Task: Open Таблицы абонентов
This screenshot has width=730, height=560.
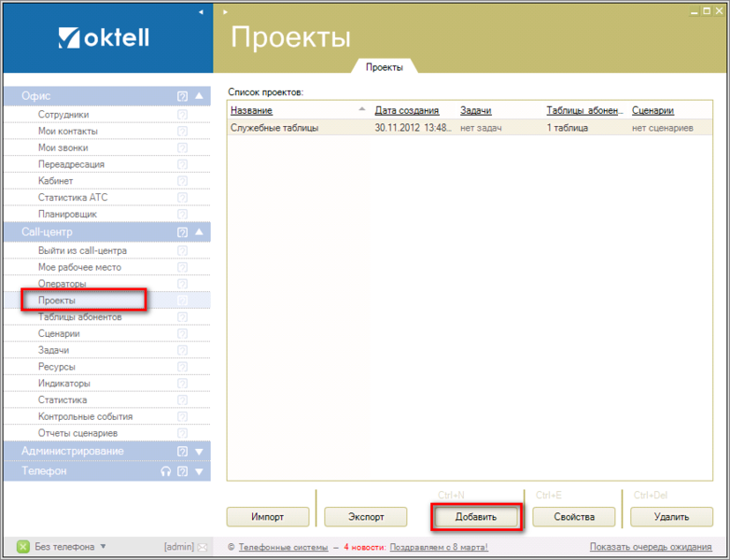Action: (x=79, y=317)
